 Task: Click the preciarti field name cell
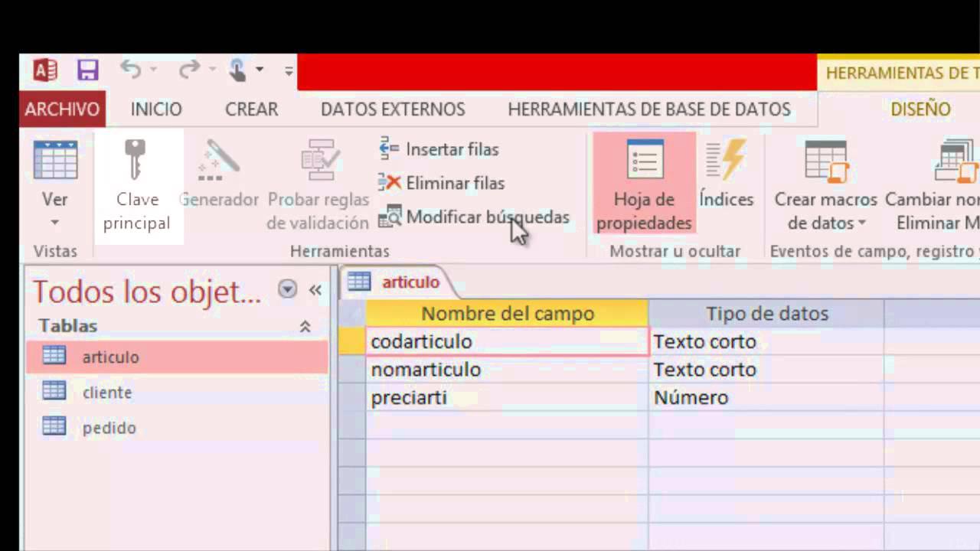click(x=507, y=397)
